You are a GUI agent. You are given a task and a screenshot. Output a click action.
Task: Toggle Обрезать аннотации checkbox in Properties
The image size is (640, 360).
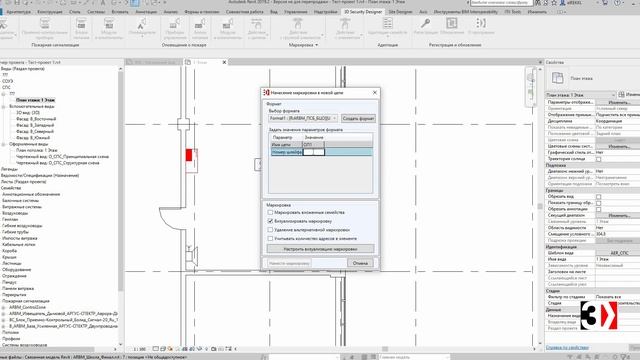(x=598, y=209)
